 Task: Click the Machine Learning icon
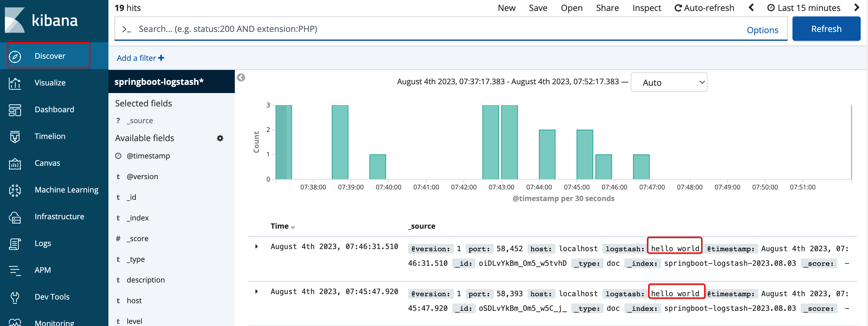tap(15, 190)
